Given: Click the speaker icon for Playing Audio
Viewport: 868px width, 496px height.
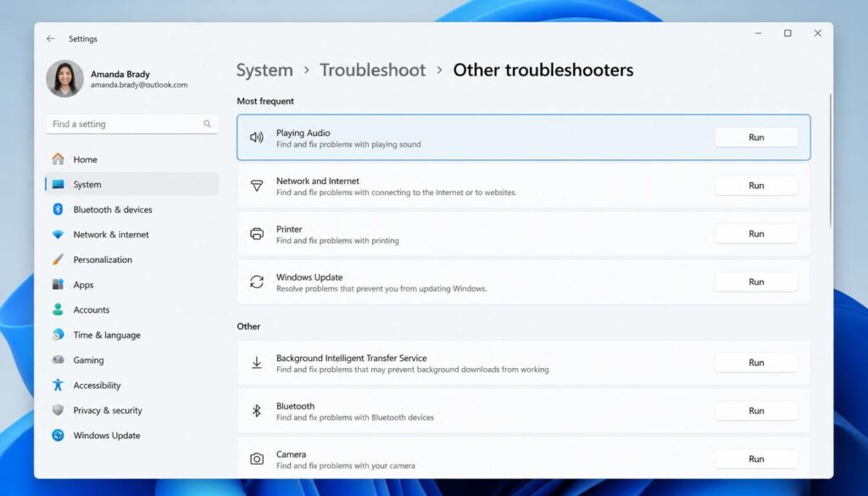Looking at the screenshot, I should tap(256, 137).
